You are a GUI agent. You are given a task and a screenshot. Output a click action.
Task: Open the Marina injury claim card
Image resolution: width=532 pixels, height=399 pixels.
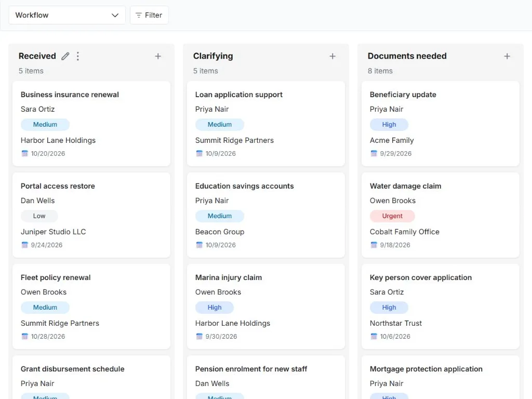pos(265,307)
